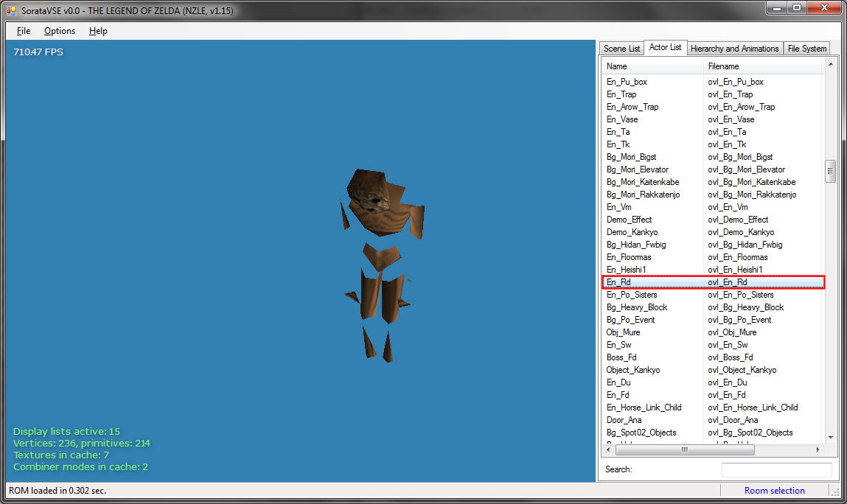Screen dimensions: 847x504
Task: Click the ovl_Door_Ana filename cell
Action: pyautogui.click(x=733, y=420)
